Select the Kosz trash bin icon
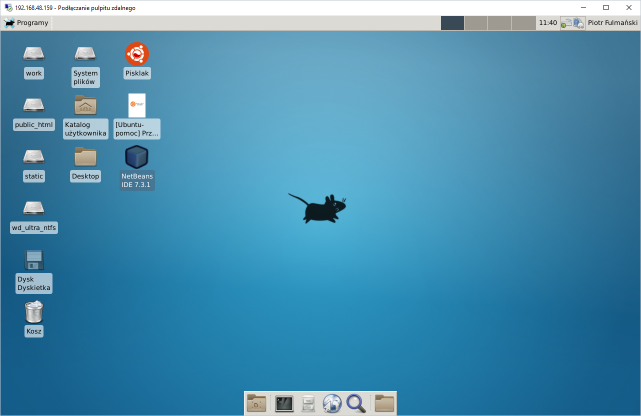 pyautogui.click(x=34, y=311)
